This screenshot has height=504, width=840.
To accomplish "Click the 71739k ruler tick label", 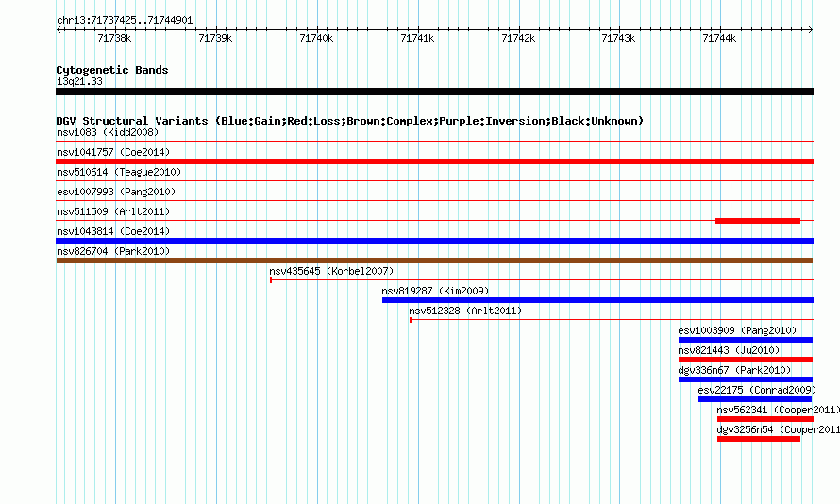I will pyautogui.click(x=215, y=38).
